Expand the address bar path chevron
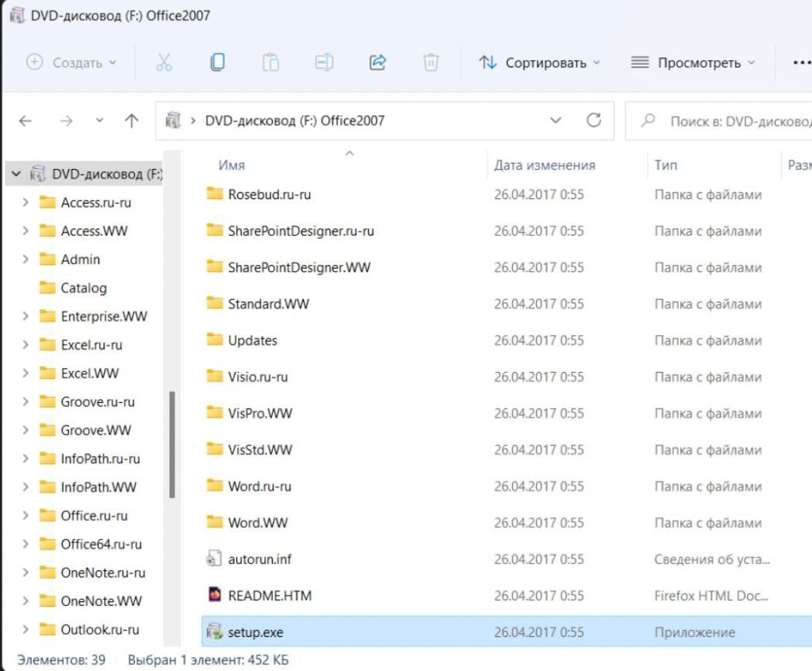This screenshot has width=812, height=671. point(193,121)
